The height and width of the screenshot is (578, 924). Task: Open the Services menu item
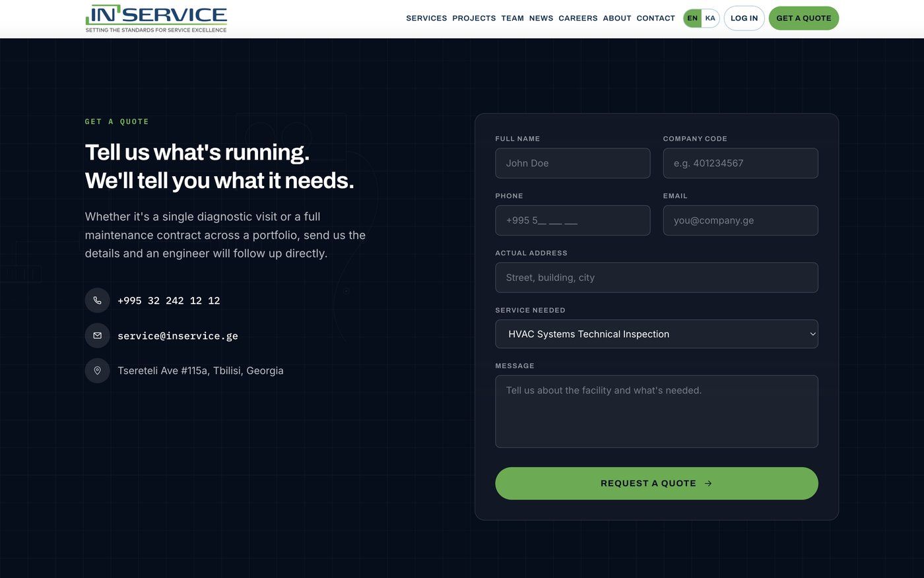[x=426, y=18]
